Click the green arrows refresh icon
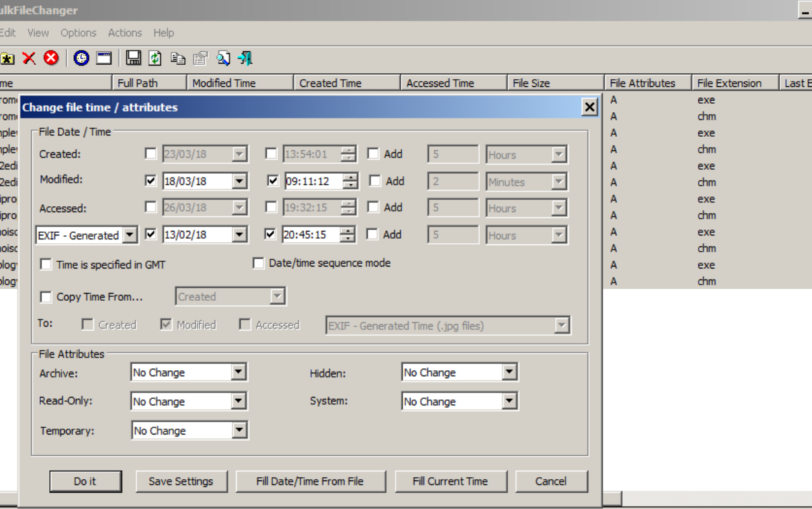Viewport: 812px width, 509px height. 155,58
